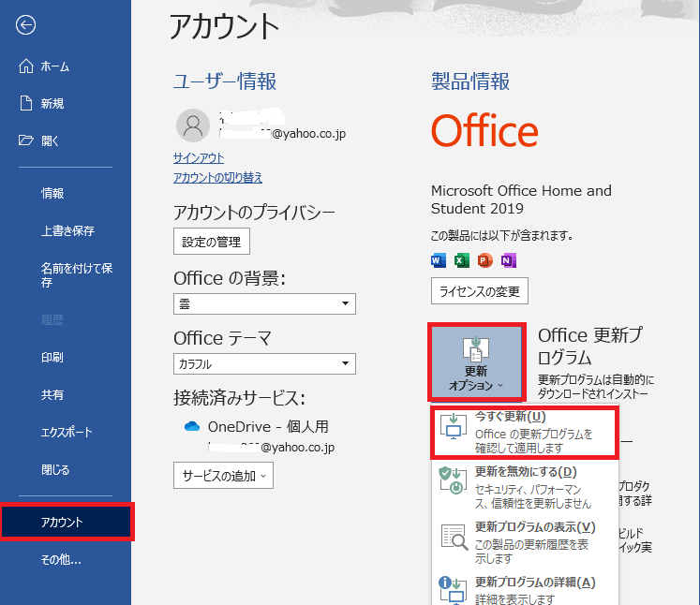Click the 更新を無効にする shield icon
This screenshot has width=700, height=605.
[454, 480]
